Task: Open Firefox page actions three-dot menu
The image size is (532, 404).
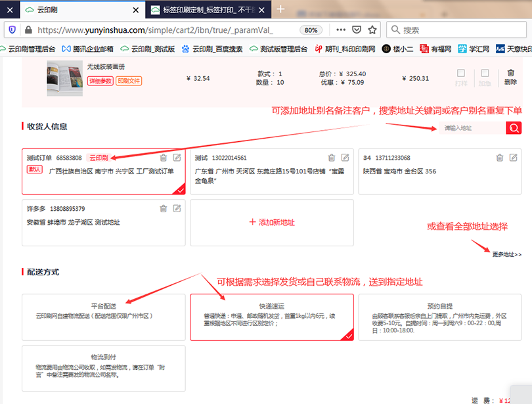Action: (x=341, y=30)
